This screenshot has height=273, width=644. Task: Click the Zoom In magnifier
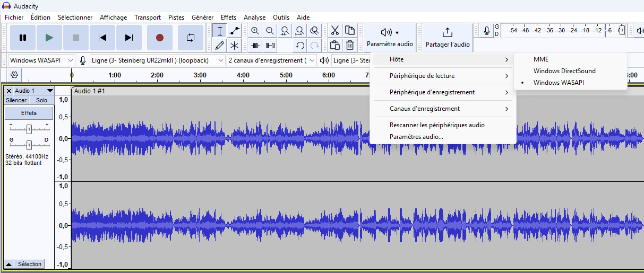pos(255,31)
